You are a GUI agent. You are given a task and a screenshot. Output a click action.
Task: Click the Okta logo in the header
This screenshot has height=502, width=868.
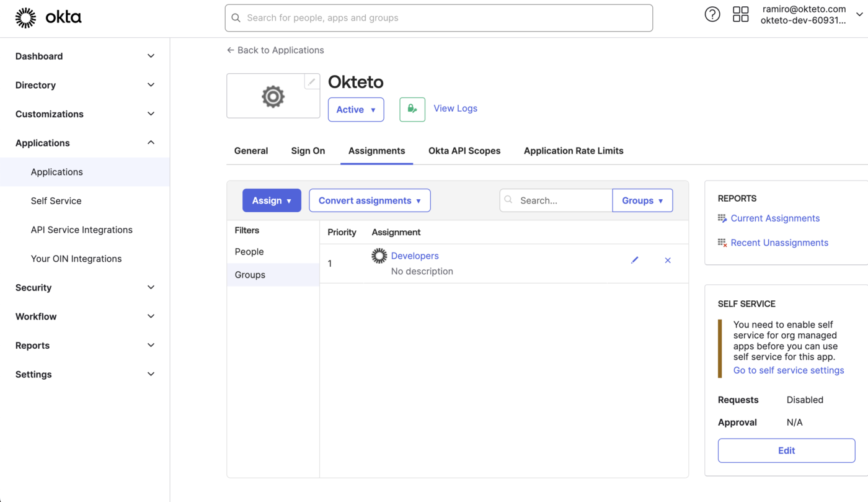coord(48,17)
